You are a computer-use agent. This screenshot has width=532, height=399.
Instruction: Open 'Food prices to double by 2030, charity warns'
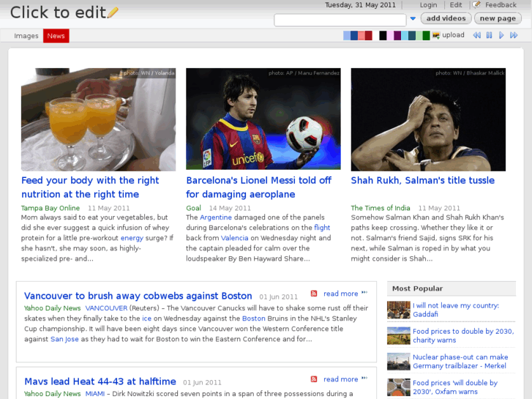pyautogui.click(x=463, y=335)
